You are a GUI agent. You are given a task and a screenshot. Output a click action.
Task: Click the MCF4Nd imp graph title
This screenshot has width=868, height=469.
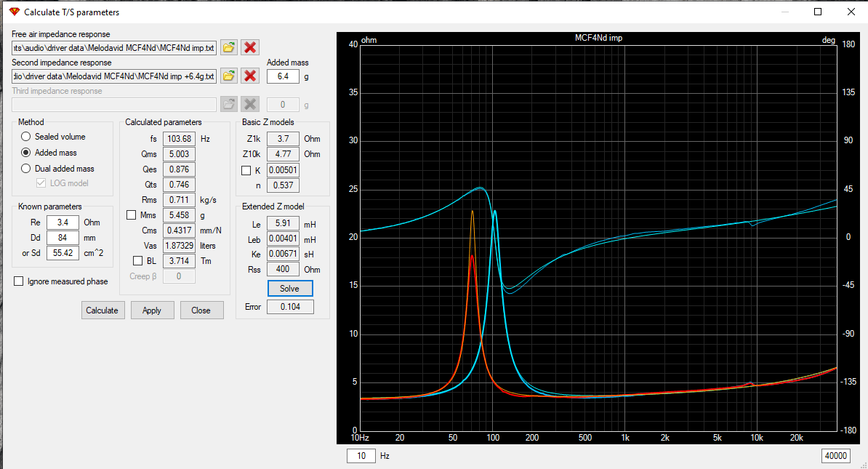click(x=598, y=38)
